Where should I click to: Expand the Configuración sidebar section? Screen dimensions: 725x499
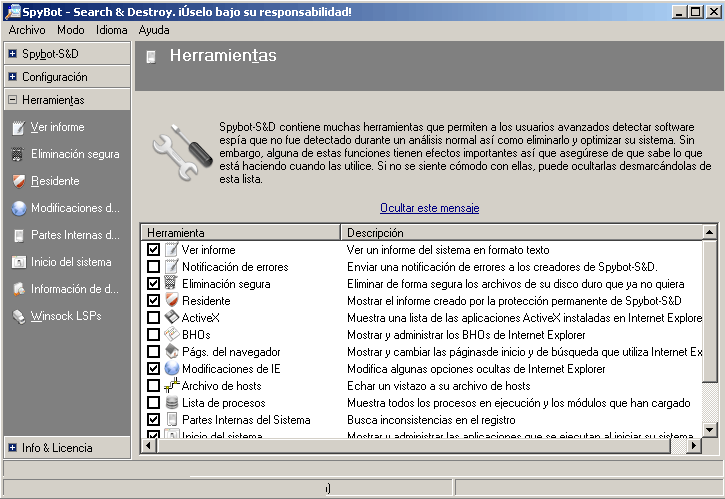pos(12,77)
